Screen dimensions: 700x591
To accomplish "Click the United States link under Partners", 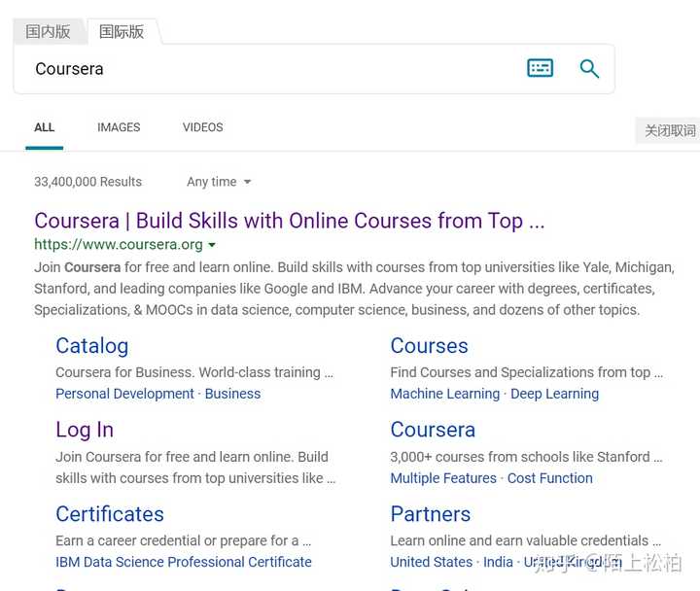I will click(432, 562).
